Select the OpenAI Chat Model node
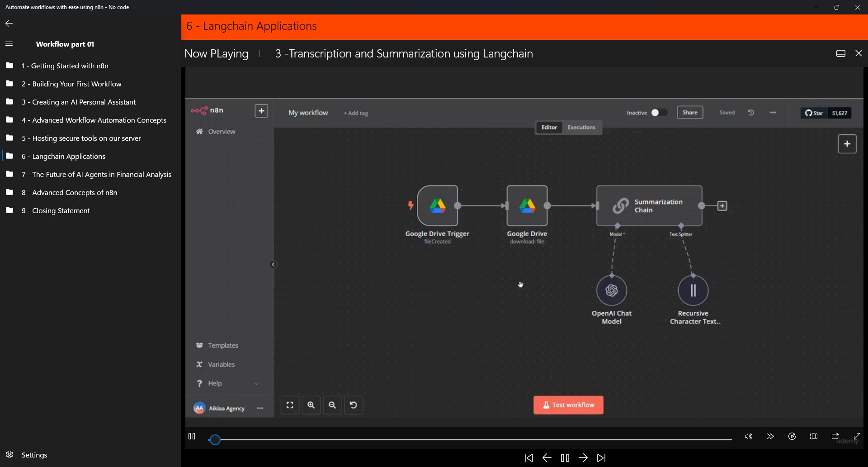This screenshot has width=868, height=467. tap(612, 291)
